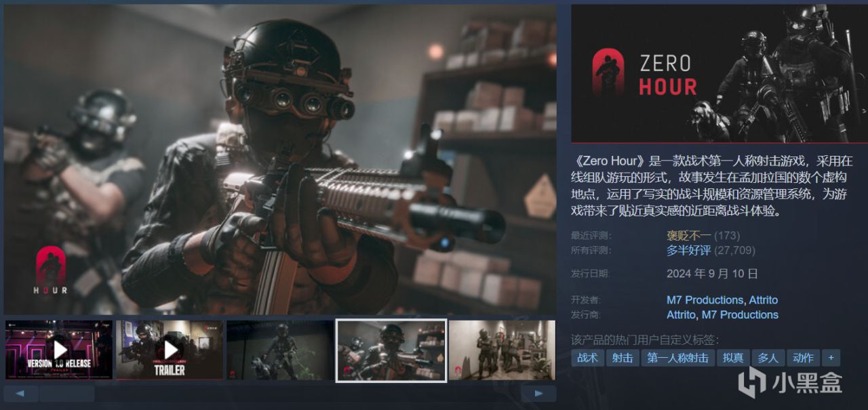Open publisher Attrito link

click(681, 315)
